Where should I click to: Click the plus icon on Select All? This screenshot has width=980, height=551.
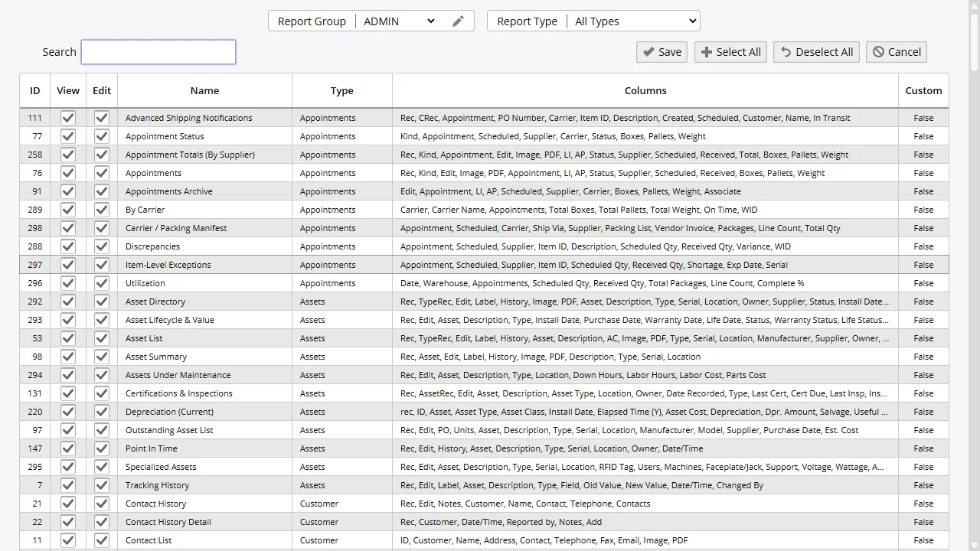[x=706, y=51]
